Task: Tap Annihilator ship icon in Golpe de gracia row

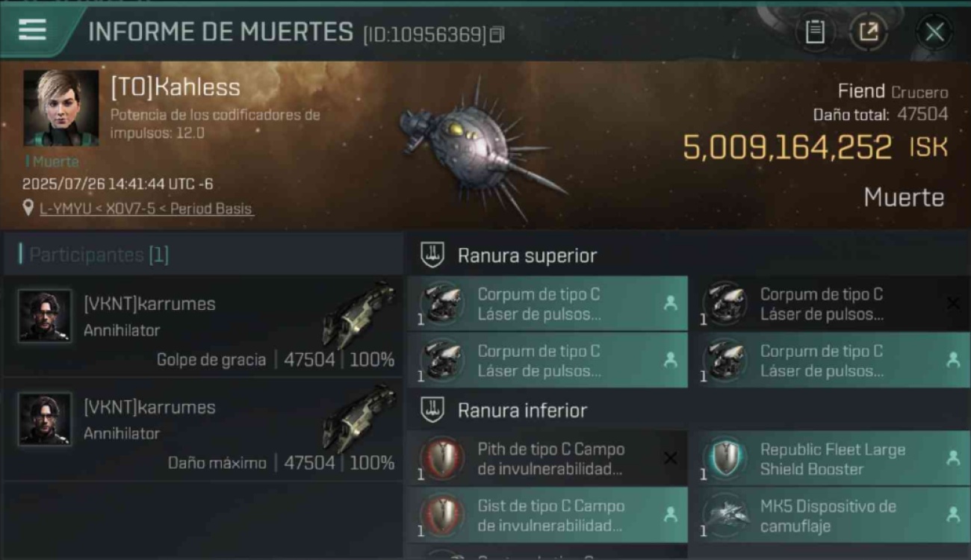Action: pos(359,314)
